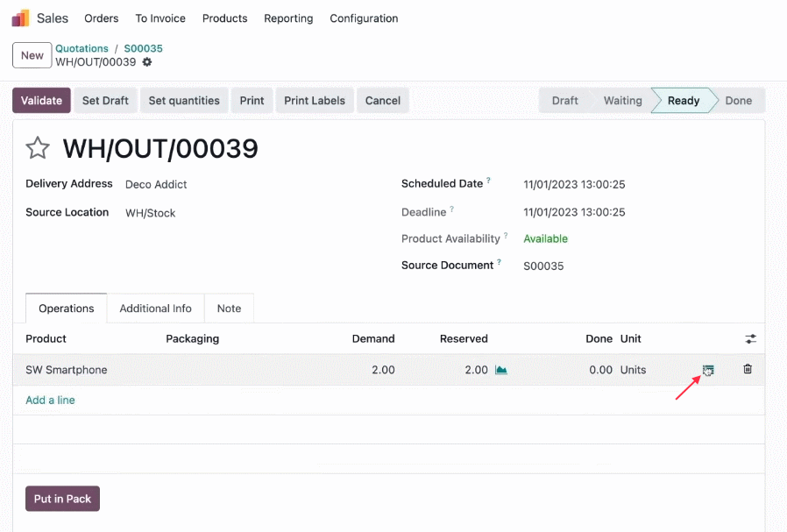The width and height of the screenshot is (787, 532).
Task: Delete the SW Smartphone line
Action: pyautogui.click(x=748, y=369)
